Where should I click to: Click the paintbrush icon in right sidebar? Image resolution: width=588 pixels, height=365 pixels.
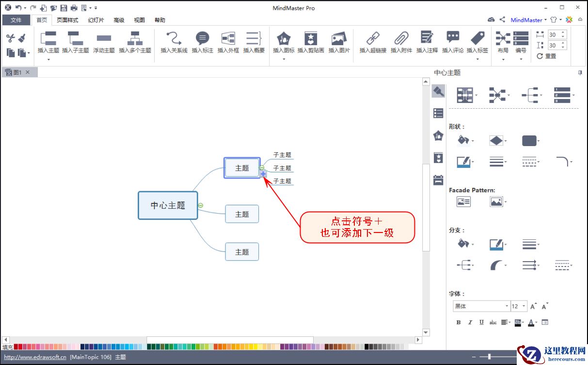point(438,90)
